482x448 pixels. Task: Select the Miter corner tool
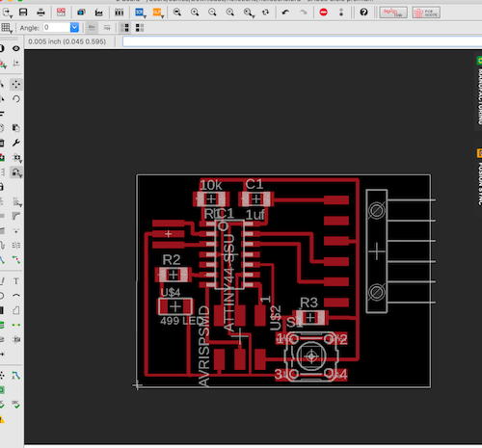click(x=15, y=216)
